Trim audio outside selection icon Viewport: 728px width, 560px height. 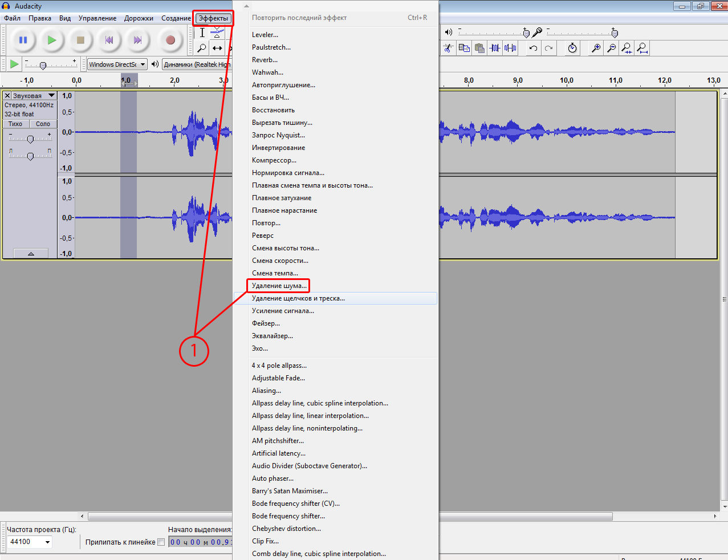(495, 48)
